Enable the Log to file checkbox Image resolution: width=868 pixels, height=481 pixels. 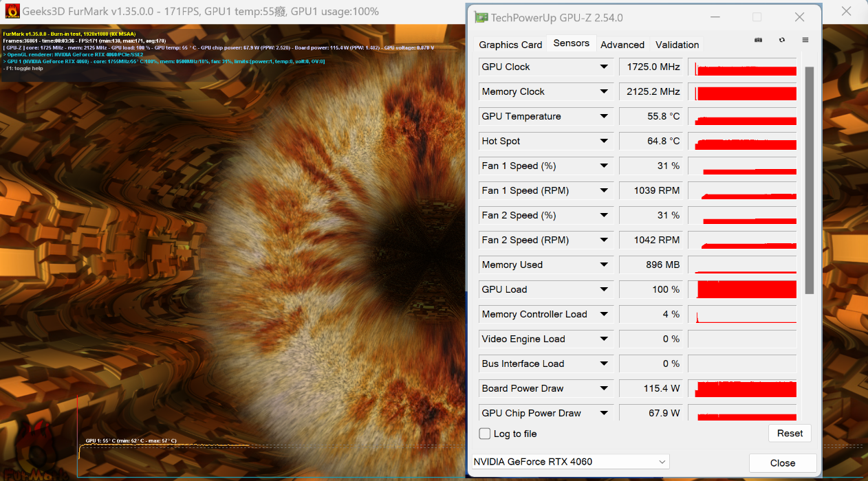pos(485,434)
